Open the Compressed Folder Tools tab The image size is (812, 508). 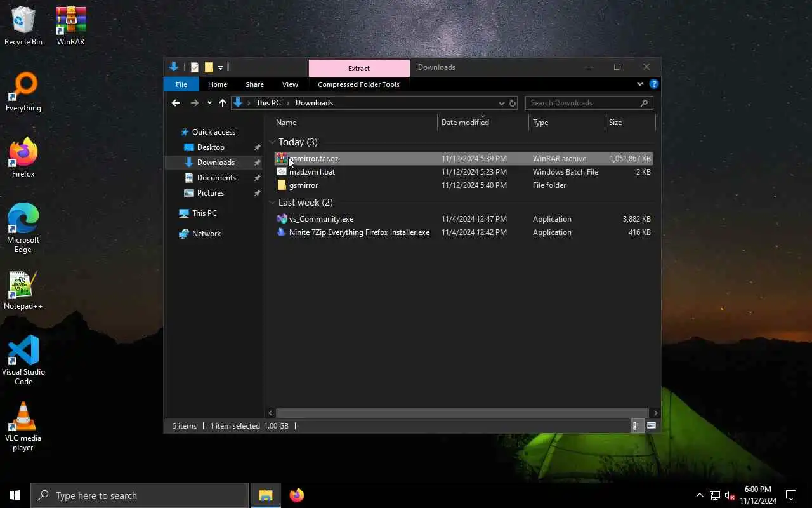click(358, 84)
